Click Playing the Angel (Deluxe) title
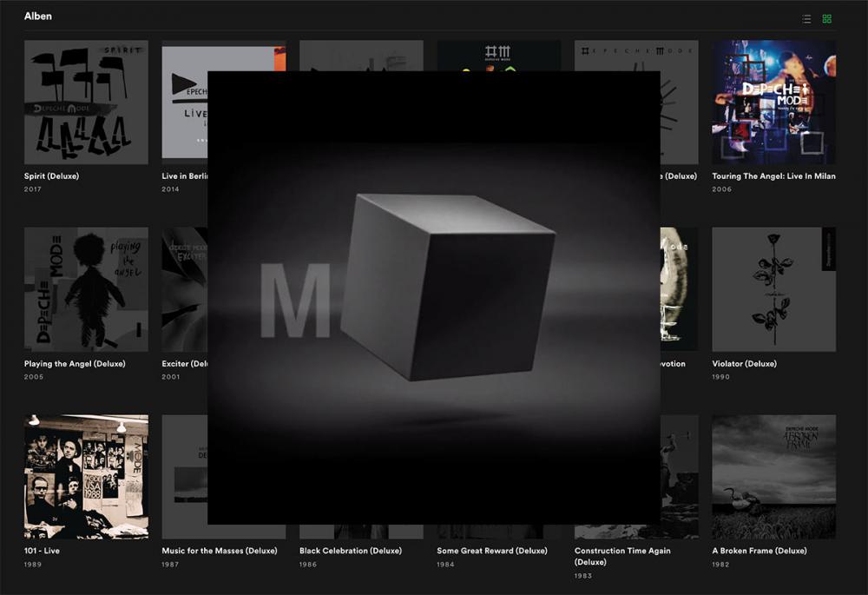The image size is (868, 595). tap(75, 364)
